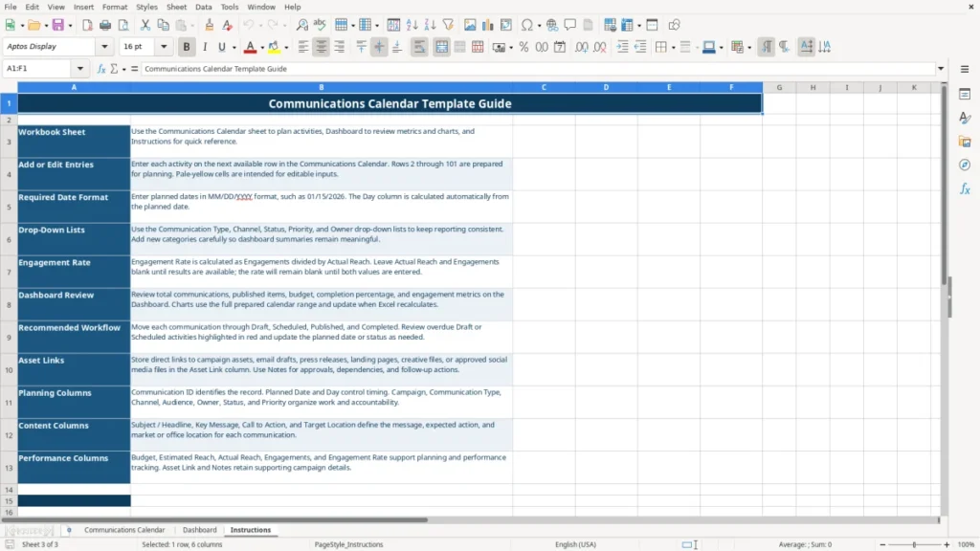Switch to the Dashboard sheet tab
The width and height of the screenshot is (980, 551).
pyautogui.click(x=199, y=530)
